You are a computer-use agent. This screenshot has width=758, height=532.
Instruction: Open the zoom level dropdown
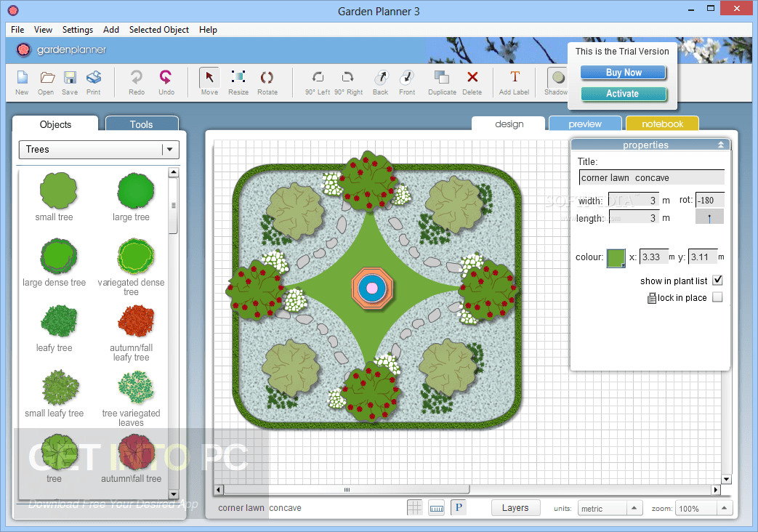point(723,507)
